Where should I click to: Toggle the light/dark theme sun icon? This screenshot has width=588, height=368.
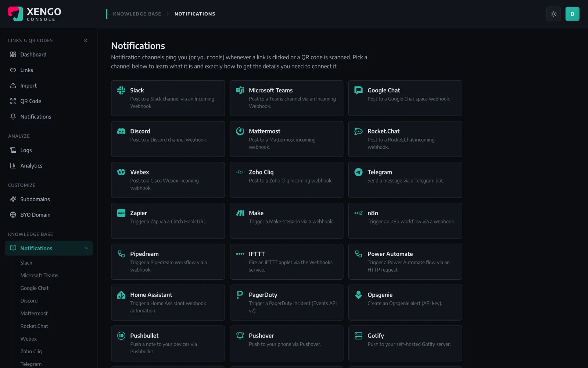[553, 14]
